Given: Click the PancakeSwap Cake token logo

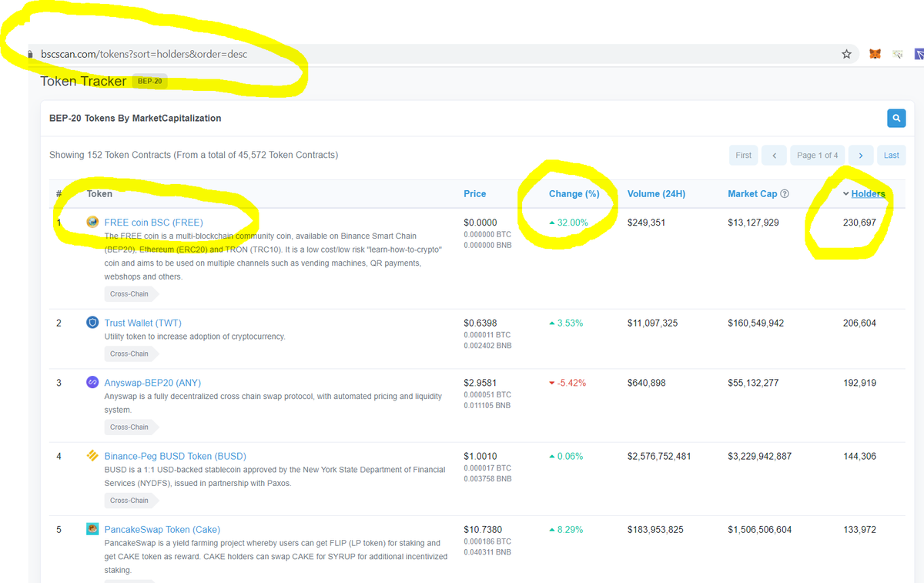Looking at the screenshot, I should (x=92, y=529).
